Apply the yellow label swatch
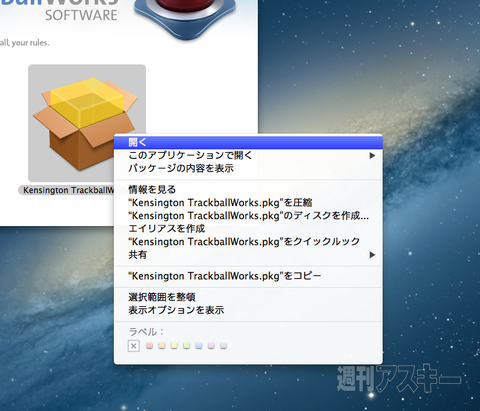The width and height of the screenshot is (480, 411). click(174, 346)
